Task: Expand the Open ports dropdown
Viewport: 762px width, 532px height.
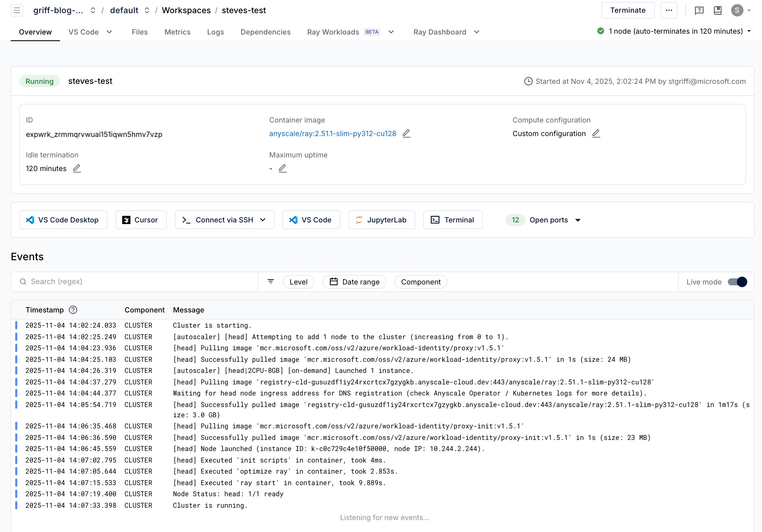Action: click(x=578, y=220)
